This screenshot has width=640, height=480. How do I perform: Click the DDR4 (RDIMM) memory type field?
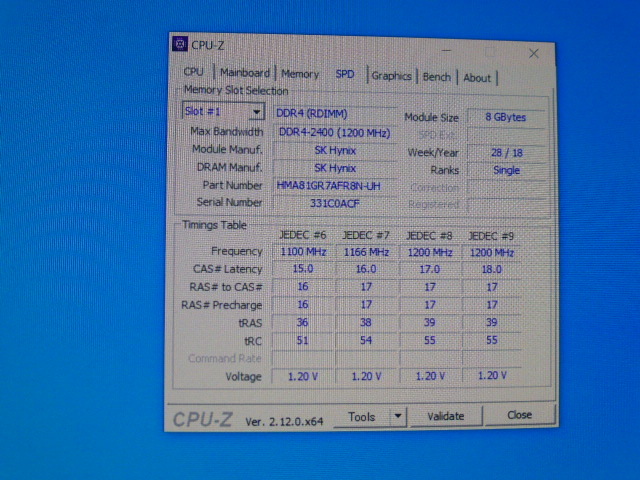(x=335, y=113)
